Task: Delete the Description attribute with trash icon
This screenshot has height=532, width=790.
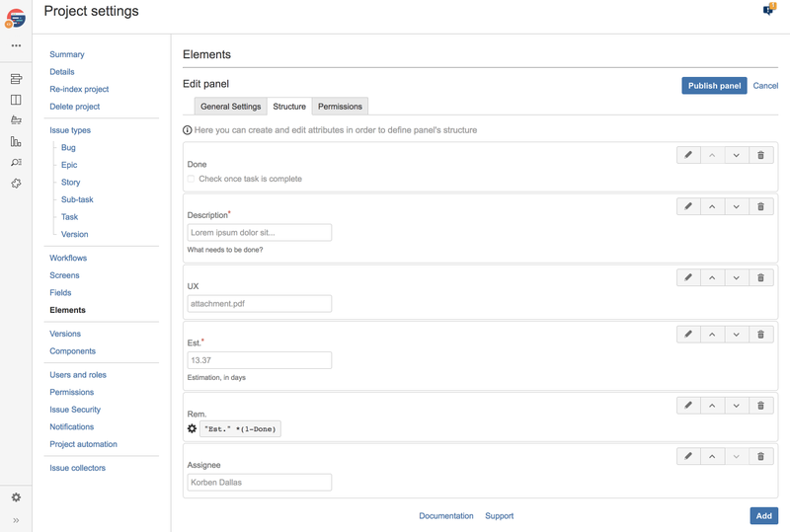Action: pos(760,206)
